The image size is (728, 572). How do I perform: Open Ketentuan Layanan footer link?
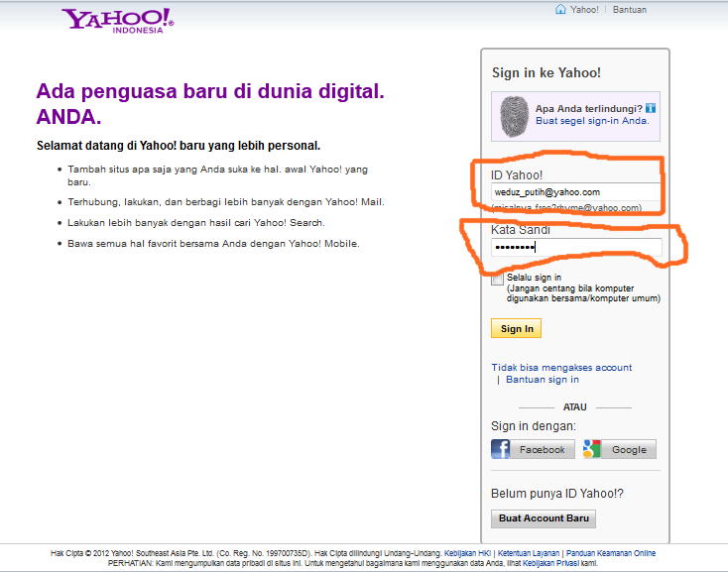tap(529, 553)
